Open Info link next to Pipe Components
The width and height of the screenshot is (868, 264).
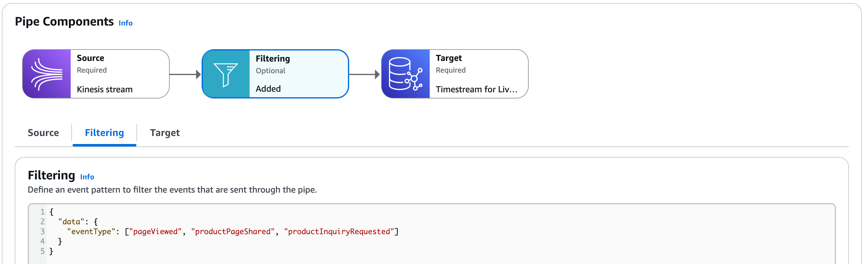125,23
